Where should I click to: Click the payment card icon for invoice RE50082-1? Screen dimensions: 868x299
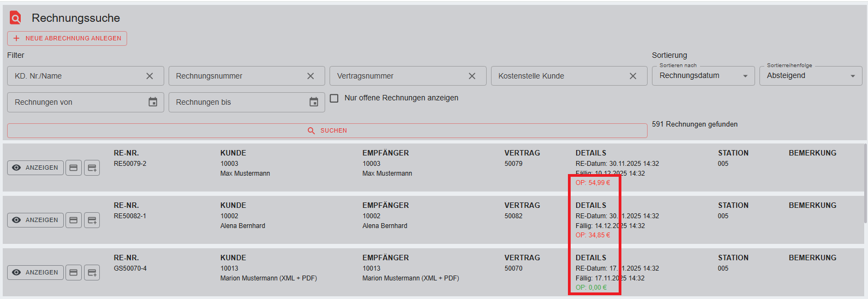74,220
